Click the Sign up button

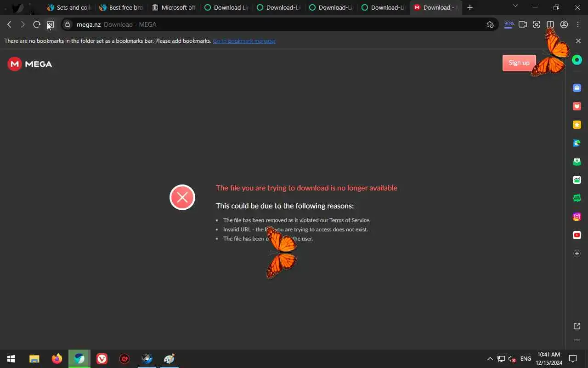(x=519, y=63)
